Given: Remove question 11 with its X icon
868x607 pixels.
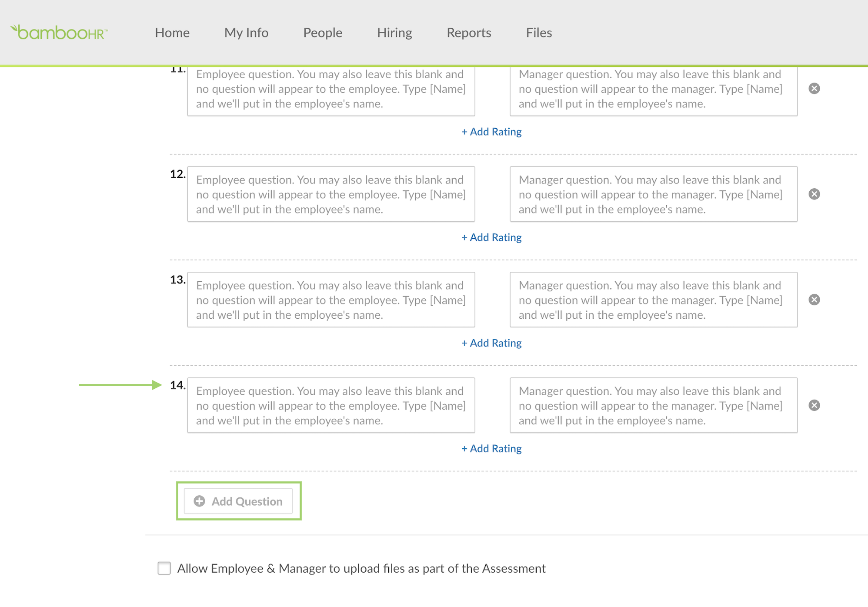Looking at the screenshot, I should (x=814, y=89).
